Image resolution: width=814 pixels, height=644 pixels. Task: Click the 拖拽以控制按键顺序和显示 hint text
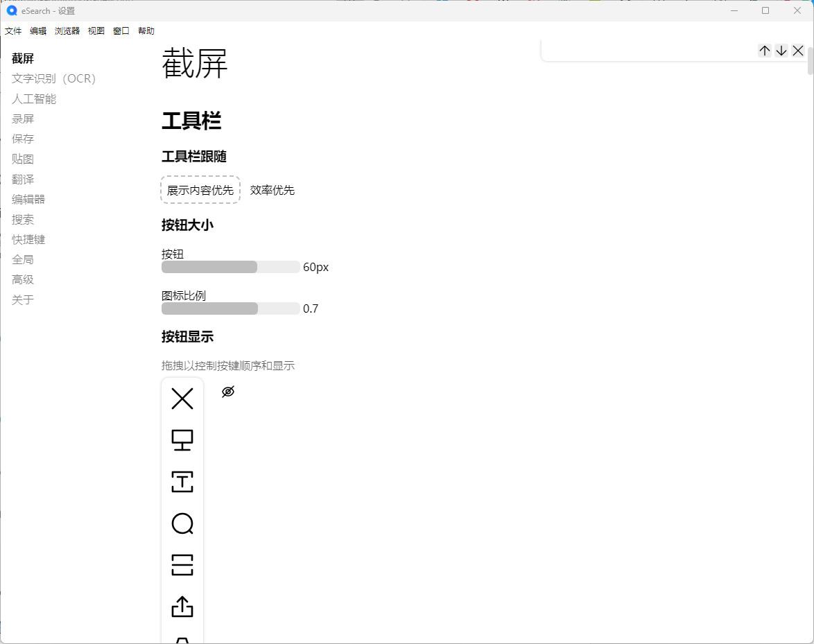point(228,365)
